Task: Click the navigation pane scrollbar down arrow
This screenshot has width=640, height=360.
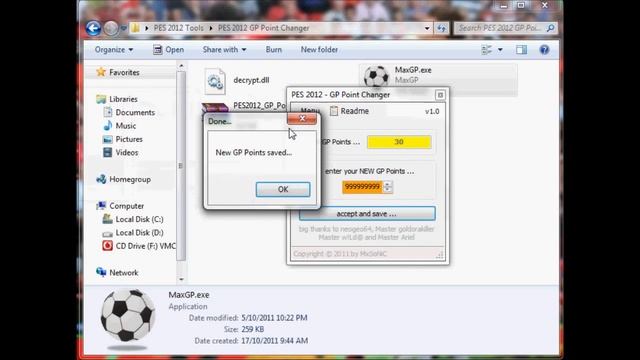Action: pyautogui.click(x=181, y=280)
